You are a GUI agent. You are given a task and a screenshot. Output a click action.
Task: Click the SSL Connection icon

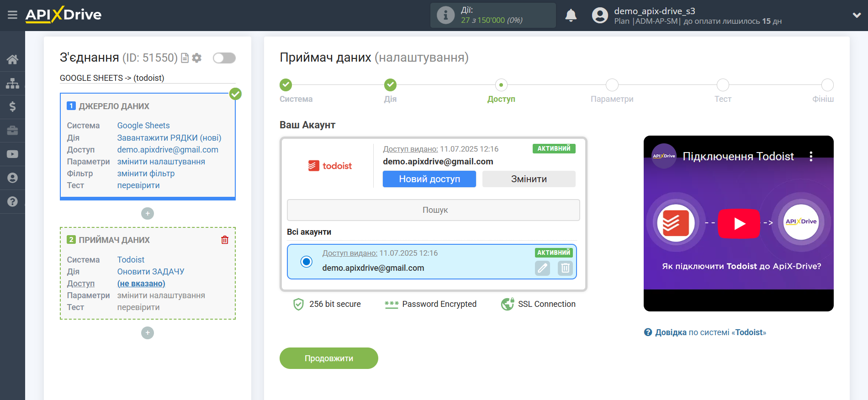coord(508,304)
